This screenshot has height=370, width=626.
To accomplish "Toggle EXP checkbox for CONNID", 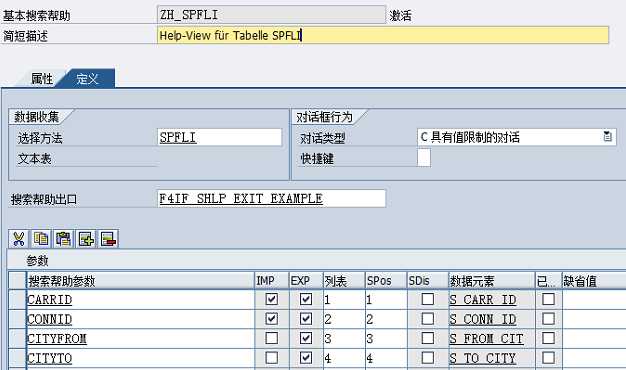I will (306, 319).
